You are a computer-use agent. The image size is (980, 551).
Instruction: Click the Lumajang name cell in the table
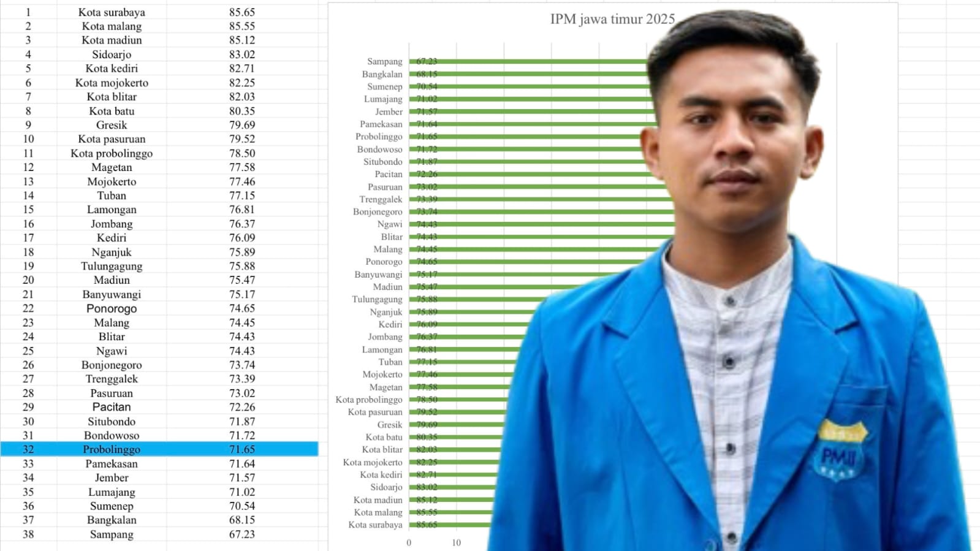112,492
